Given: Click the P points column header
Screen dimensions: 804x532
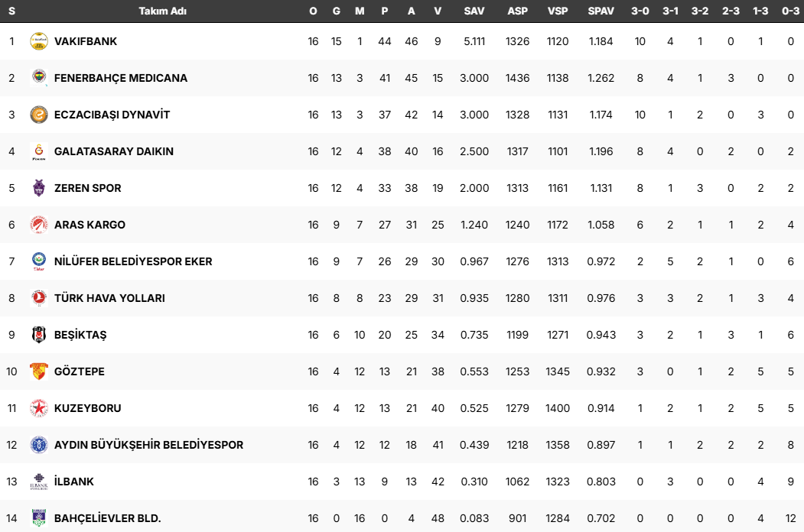Looking at the screenshot, I should (384, 11).
